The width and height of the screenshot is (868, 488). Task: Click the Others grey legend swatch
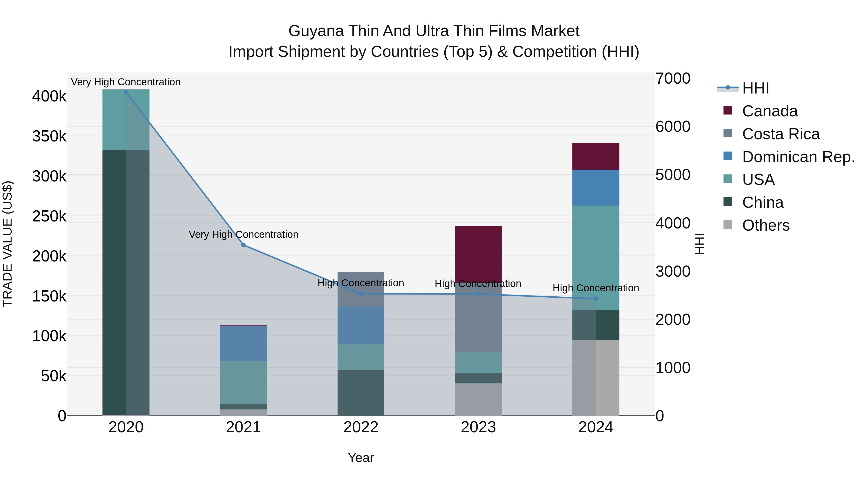728,225
